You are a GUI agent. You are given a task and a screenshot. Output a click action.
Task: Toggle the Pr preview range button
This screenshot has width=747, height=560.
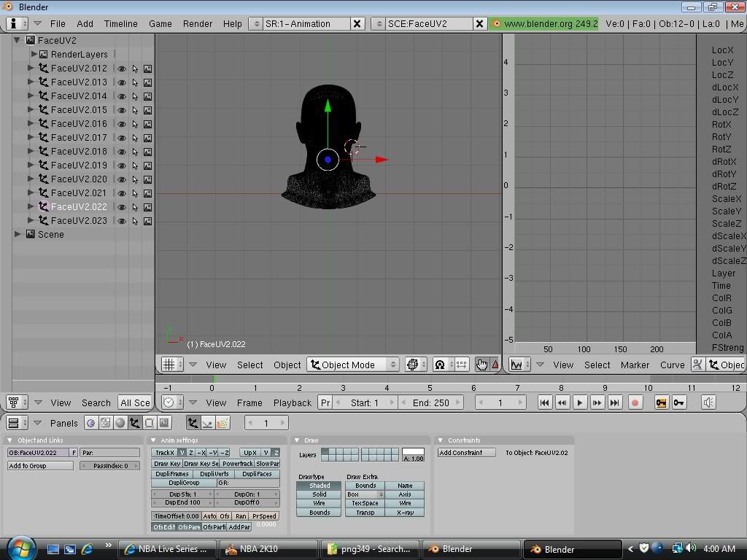pyautogui.click(x=325, y=402)
